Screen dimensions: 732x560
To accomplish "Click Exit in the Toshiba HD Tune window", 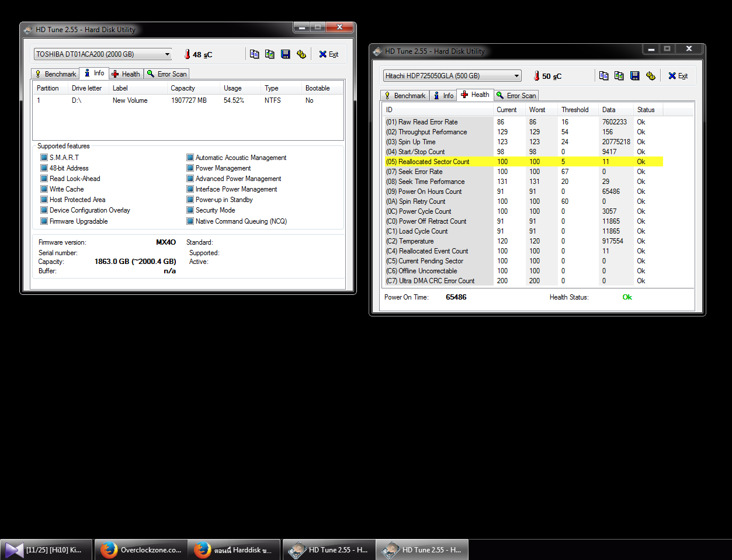I will coord(328,54).
